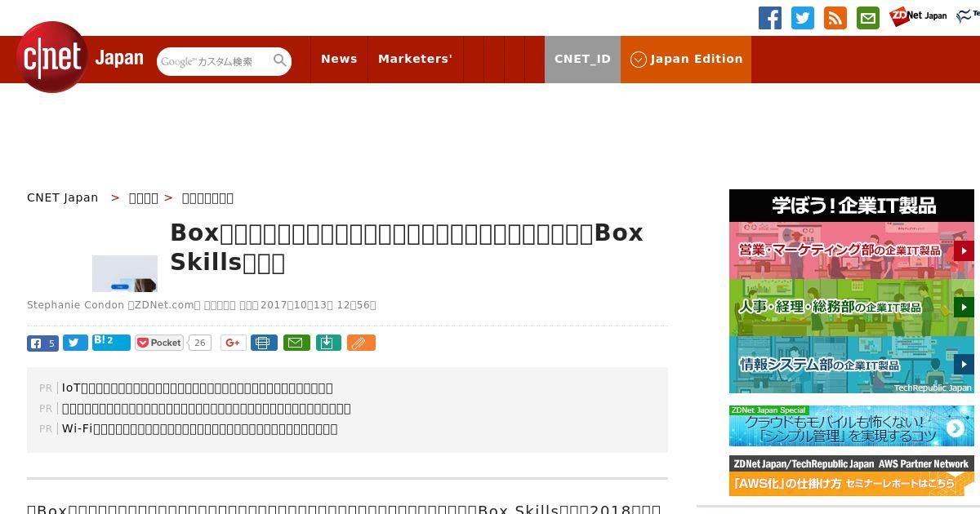Open the CNET_ID menu item
Viewport: 980px width, 514px height.
pos(582,60)
